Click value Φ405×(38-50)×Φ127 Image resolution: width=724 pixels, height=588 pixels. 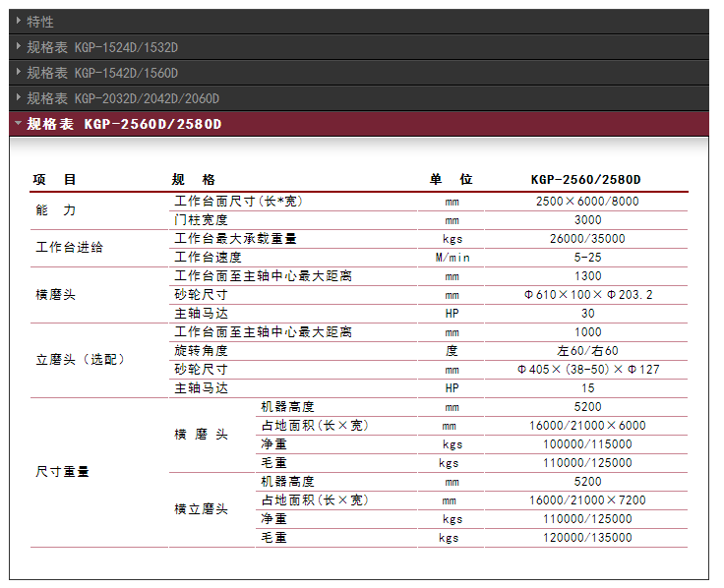click(588, 370)
